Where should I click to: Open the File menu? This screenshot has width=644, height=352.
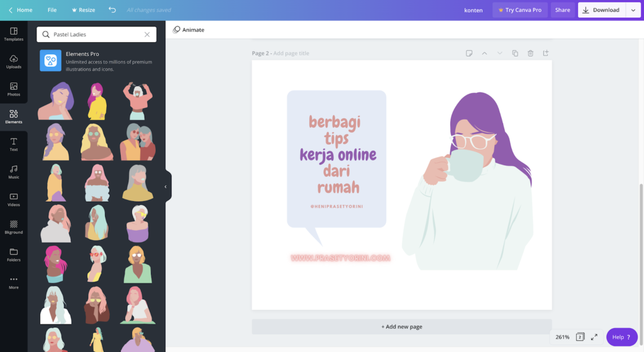click(52, 10)
